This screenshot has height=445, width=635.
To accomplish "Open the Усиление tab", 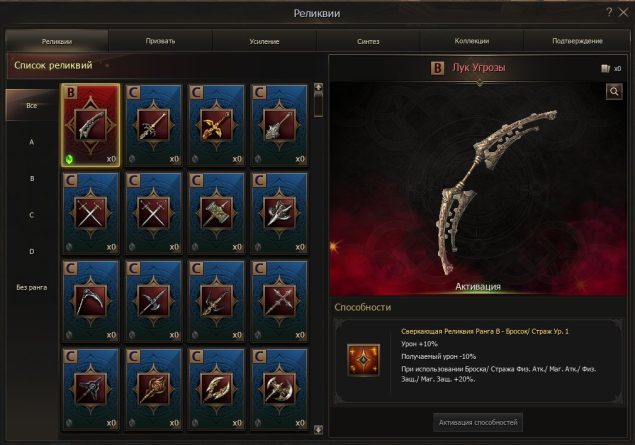I will pyautogui.click(x=264, y=41).
